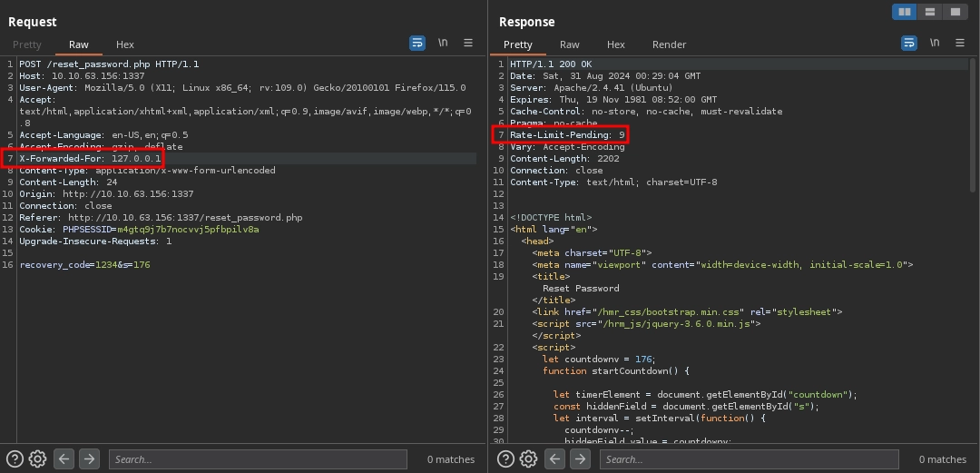Click the Response search input field

click(749, 459)
